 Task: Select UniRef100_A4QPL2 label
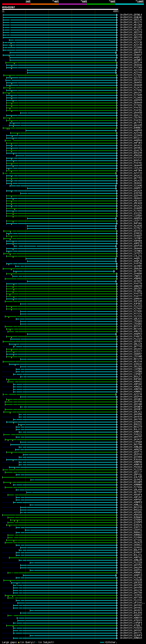point(131,259)
